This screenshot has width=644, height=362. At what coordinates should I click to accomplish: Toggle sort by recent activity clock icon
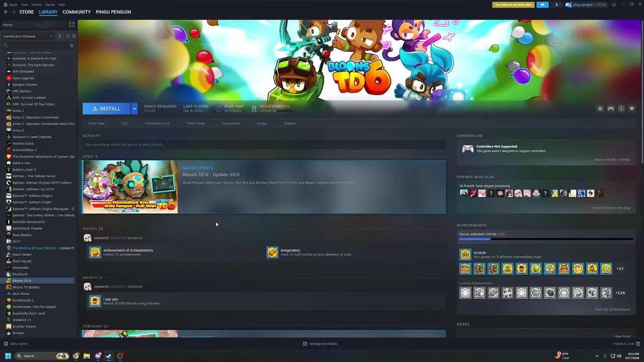click(67, 36)
